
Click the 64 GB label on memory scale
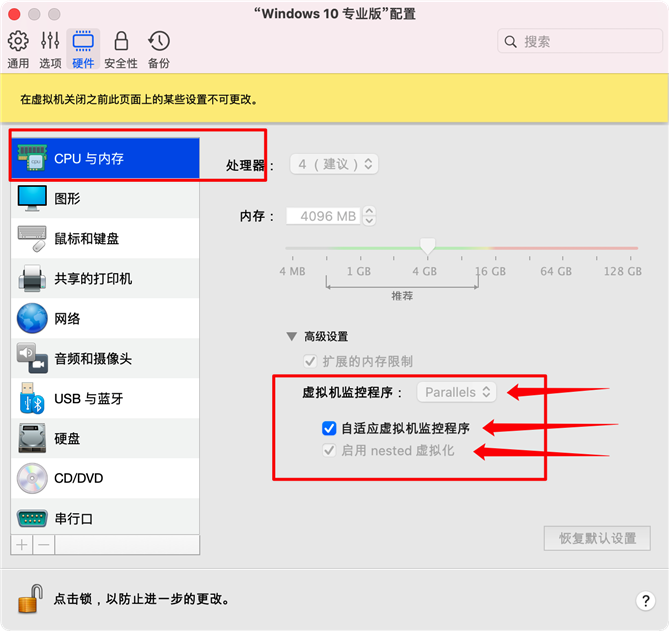click(x=556, y=271)
